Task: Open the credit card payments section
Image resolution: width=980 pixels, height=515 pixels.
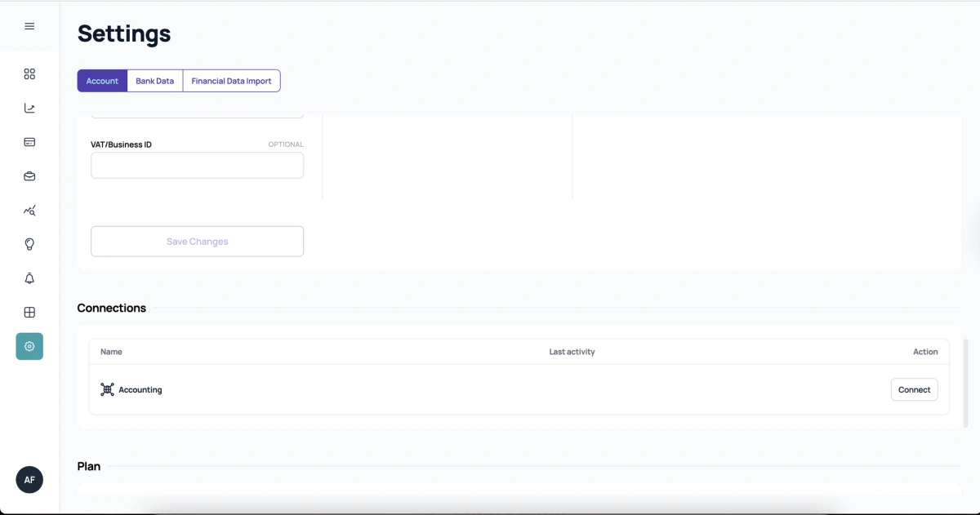Action: 29,142
